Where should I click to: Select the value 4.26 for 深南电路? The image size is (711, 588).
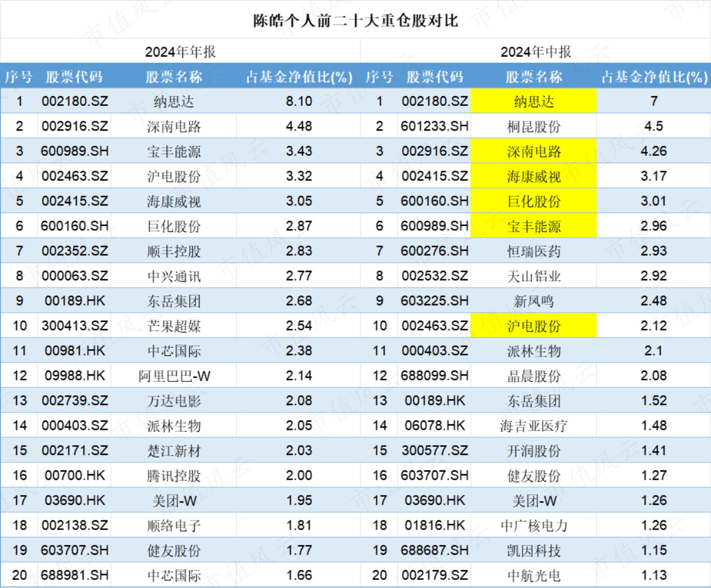click(654, 151)
